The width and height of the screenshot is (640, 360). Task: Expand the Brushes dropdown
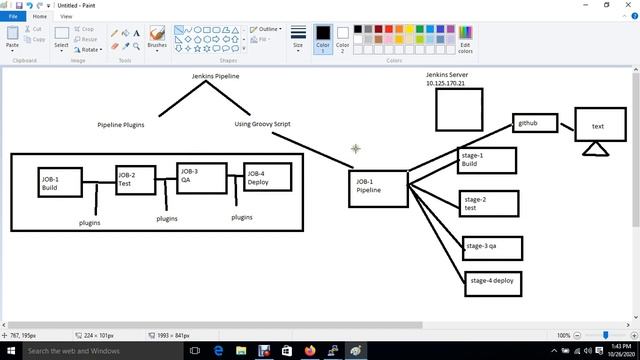(157, 51)
